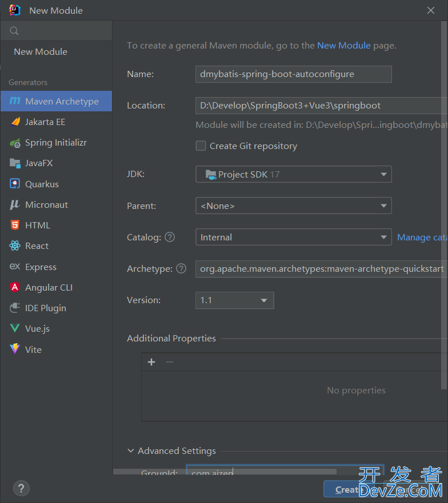
Task: Click the React atom icon
Action: 15,246
